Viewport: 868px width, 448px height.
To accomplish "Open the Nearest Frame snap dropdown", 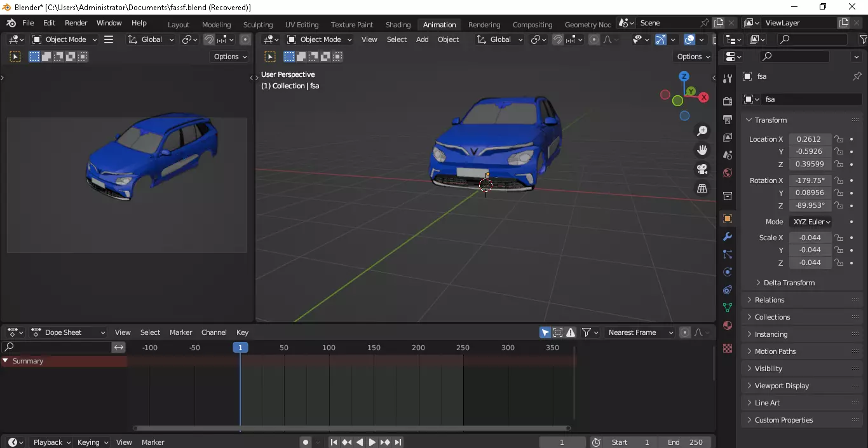I will click(x=640, y=332).
